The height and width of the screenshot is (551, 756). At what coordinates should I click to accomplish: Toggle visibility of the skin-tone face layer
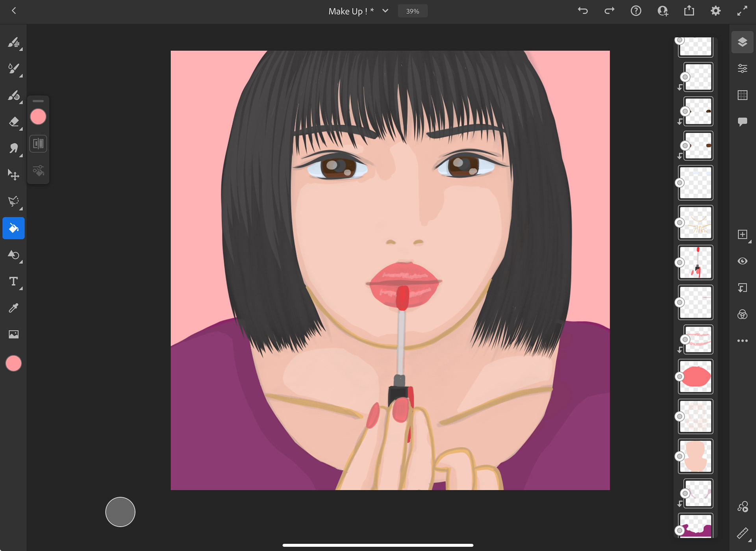pos(680,456)
